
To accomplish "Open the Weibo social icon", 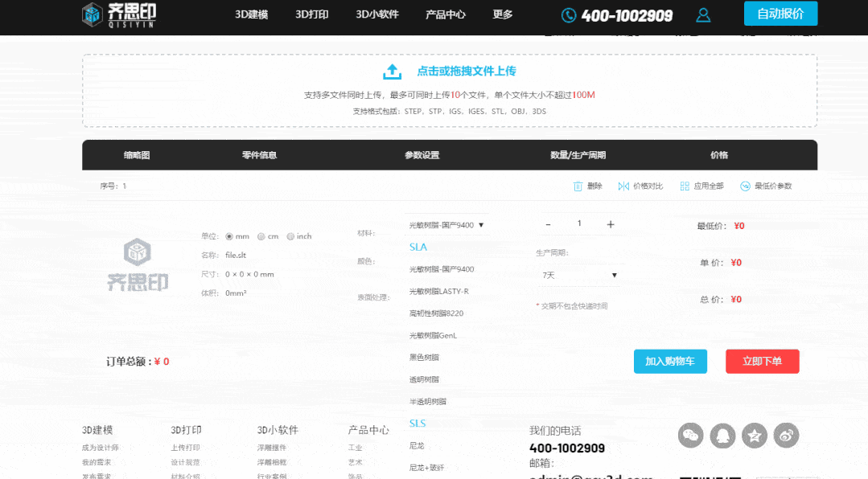I will click(x=786, y=435).
